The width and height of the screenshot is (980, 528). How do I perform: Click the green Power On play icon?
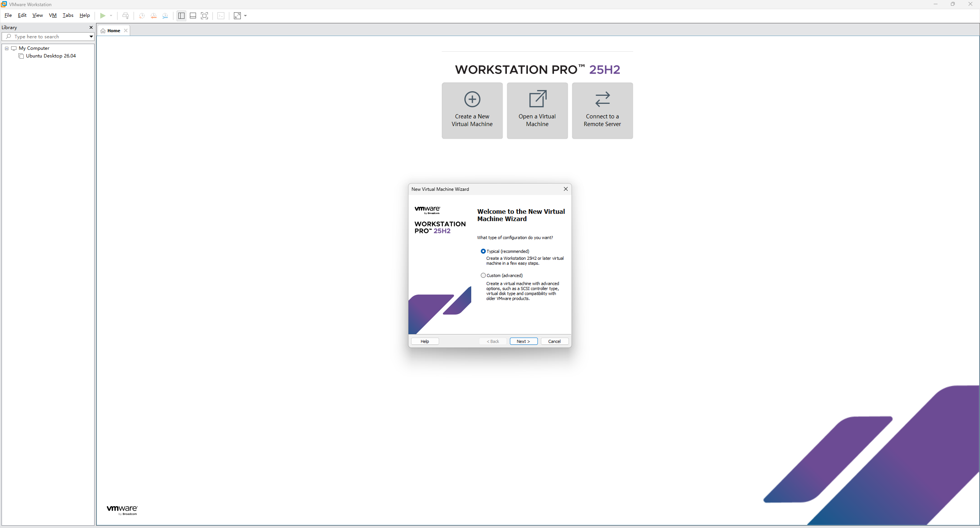coord(103,16)
